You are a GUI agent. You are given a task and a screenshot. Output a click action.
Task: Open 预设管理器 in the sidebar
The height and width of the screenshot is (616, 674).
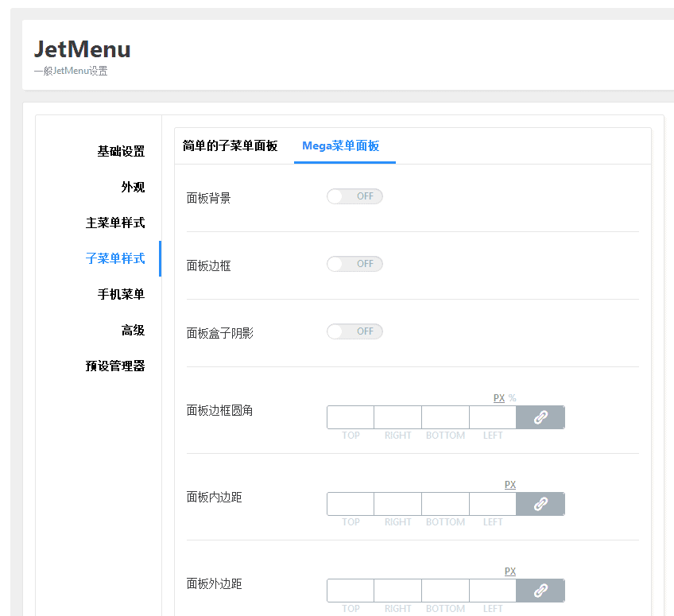pyautogui.click(x=115, y=366)
